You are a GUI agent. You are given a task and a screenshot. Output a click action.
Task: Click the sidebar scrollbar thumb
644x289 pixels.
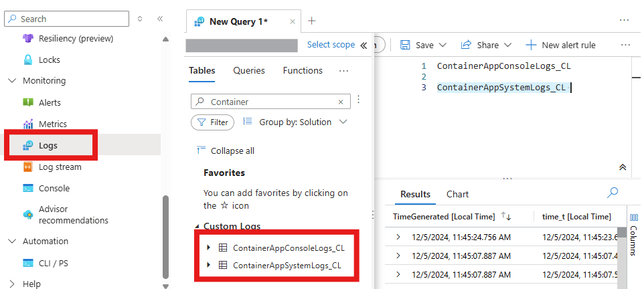pyautogui.click(x=165, y=237)
